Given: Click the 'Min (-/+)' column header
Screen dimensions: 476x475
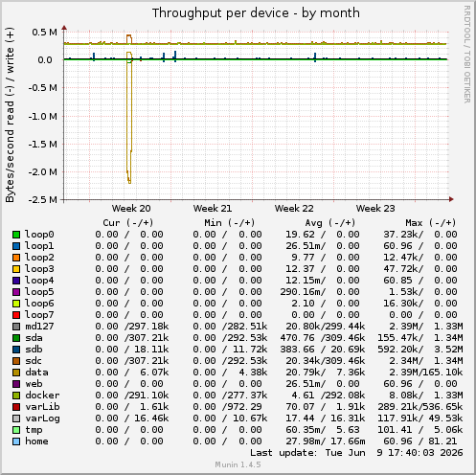Looking at the screenshot, I should [230, 223].
